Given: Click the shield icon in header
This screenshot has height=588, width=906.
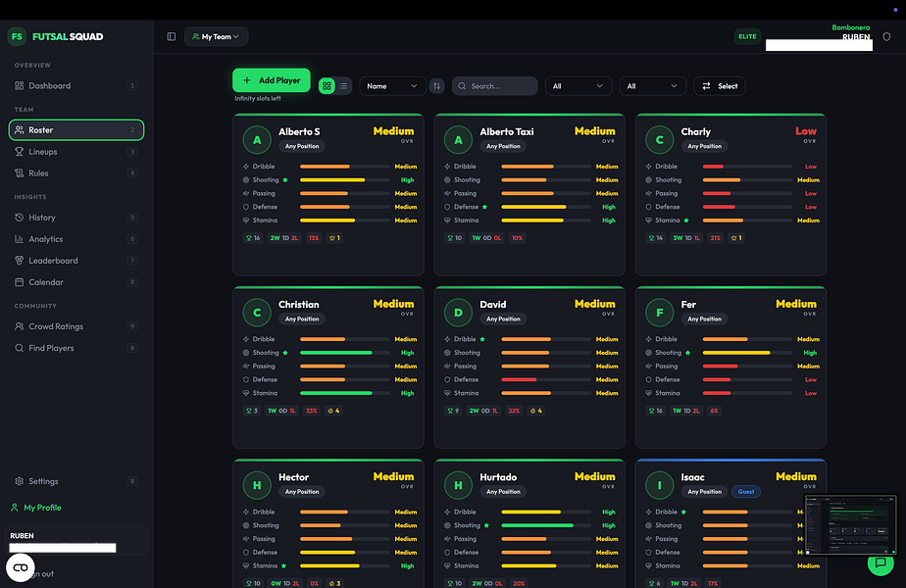Looking at the screenshot, I should (x=886, y=36).
